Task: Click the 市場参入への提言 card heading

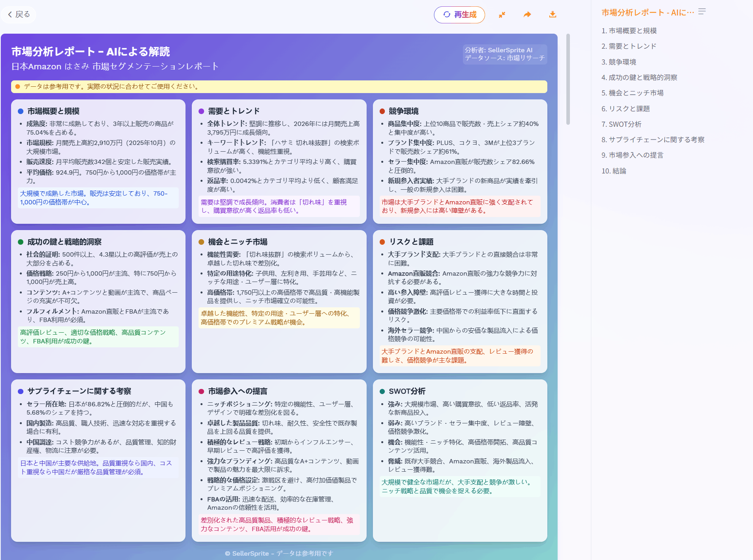Action: (237, 391)
